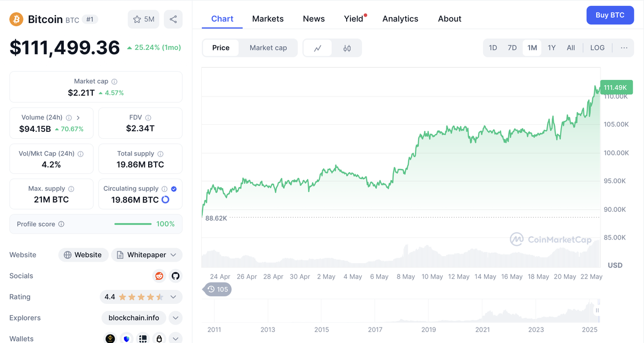This screenshot has width=644, height=343.
Task: Click info icon beside Total supply
Action: click(160, 154)
